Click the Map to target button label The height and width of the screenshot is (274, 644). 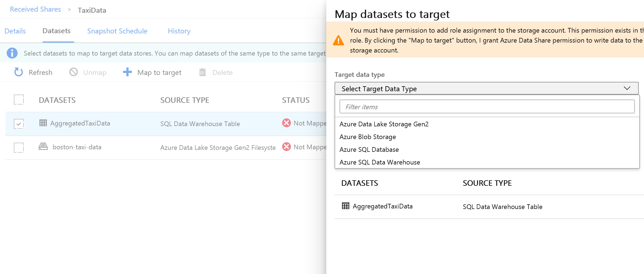click(x=159, y=72)
